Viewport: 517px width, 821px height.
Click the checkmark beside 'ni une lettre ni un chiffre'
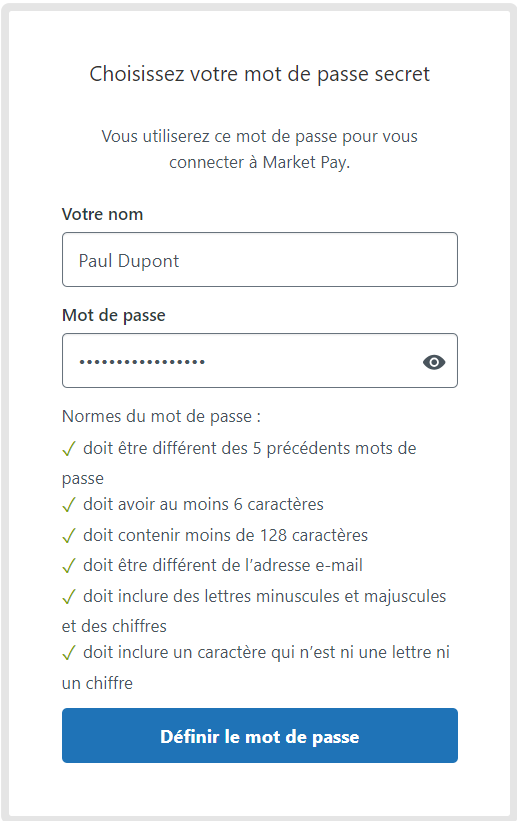tap(69, 653)
